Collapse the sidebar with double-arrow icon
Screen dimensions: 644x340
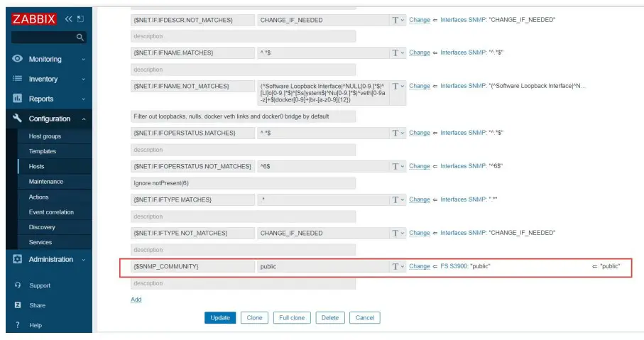(69, 19)
